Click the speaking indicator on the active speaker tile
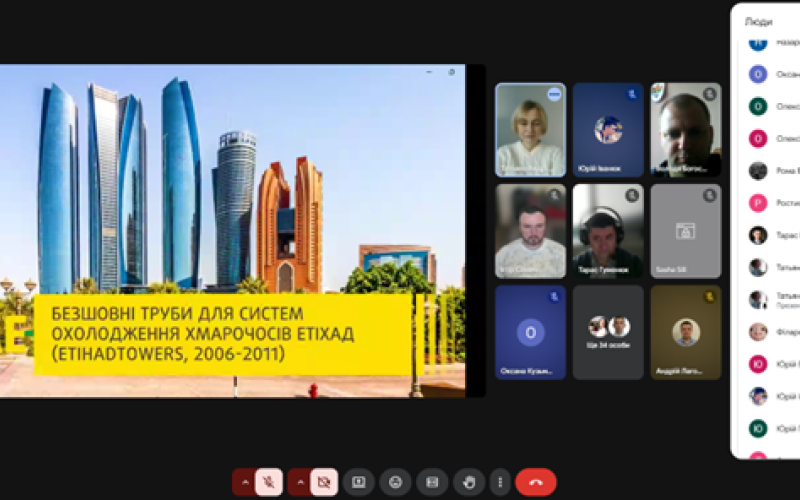Image resolution: width=800 pixels, height=500 pixels. 554,94
